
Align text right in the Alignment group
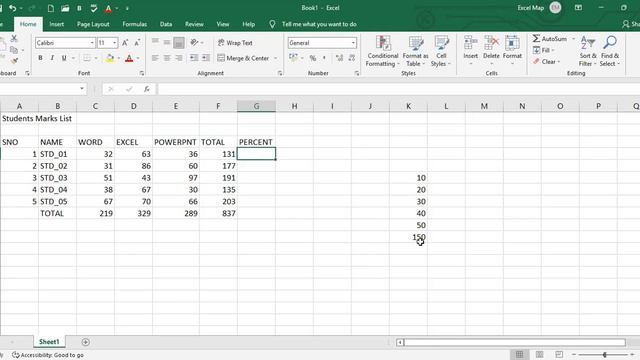click(179, 58)
